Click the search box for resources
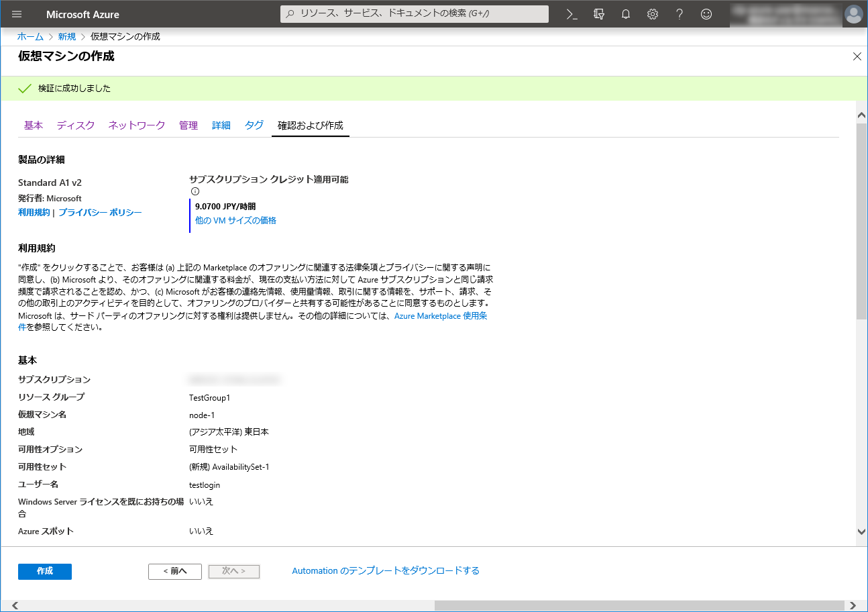The width and height of the screenshot is (868, 612). click(x=415, y=14)
